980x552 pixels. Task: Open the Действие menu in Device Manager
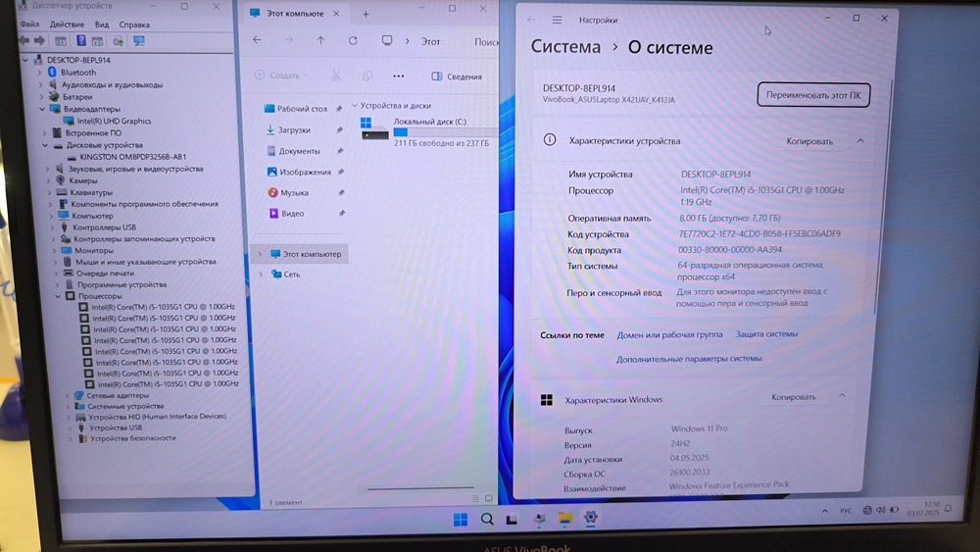(67, 25)
